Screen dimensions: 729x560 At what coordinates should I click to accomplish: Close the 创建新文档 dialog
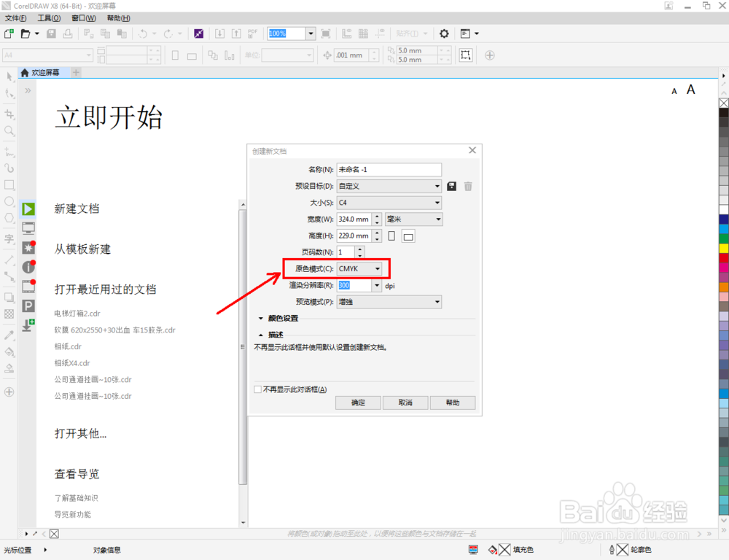472,150
